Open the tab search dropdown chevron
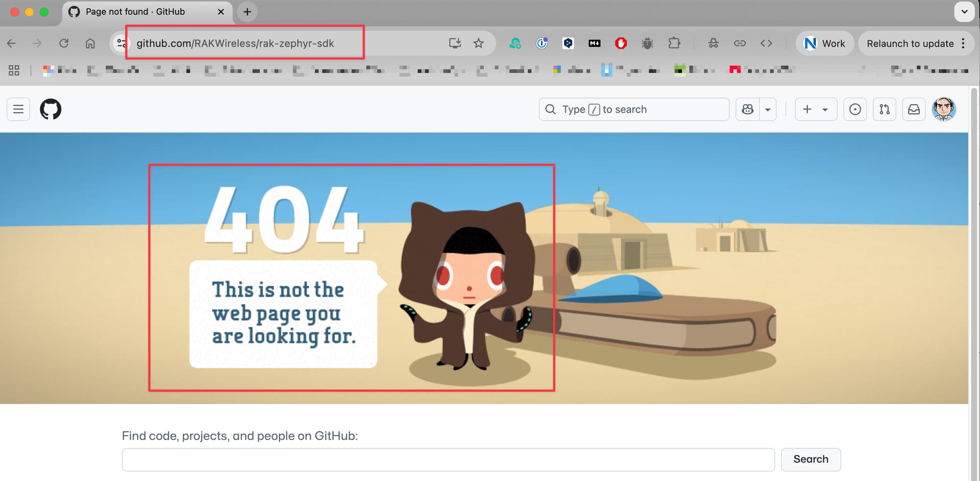980x481 pixels. [x=964, y=12]
